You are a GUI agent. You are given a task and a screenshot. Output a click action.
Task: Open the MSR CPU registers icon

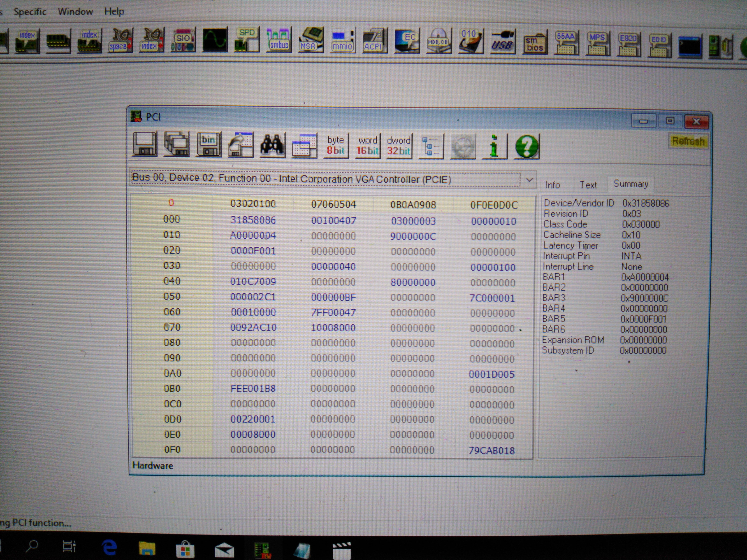click(311, 41)
